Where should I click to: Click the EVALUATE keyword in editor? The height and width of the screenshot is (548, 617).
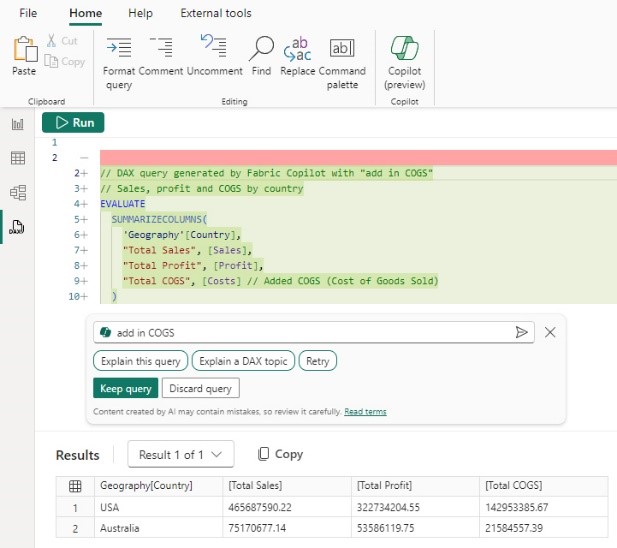point(123,204)
